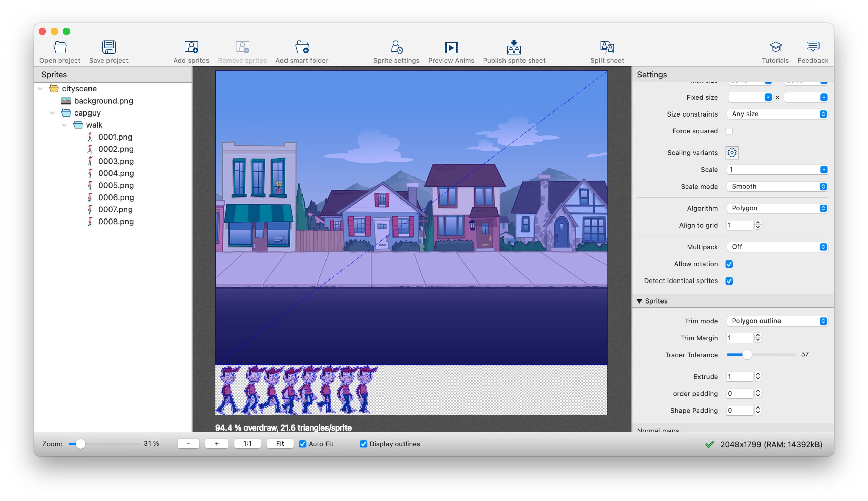
Task: Collapse the capguy folder in the sprite tree
Action: point(52,113)
